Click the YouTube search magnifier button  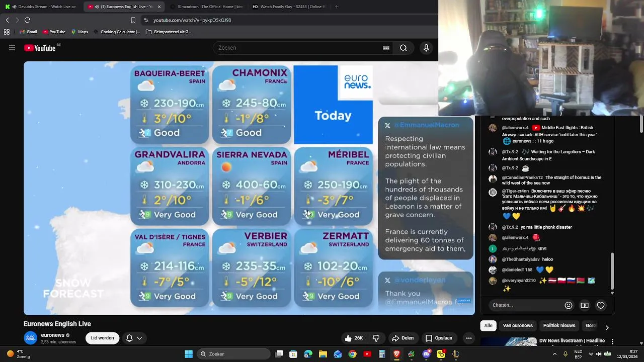click(x=404, y=48)
